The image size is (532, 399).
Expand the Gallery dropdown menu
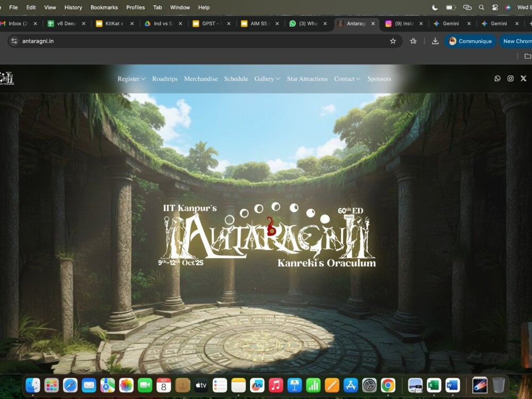(x=267, y=79)
